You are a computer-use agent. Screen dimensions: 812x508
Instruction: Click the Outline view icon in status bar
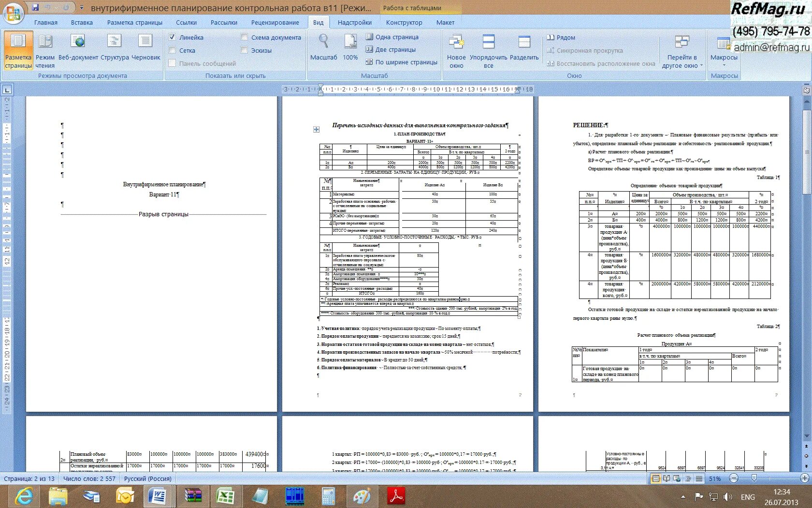(x=688, y=478)
